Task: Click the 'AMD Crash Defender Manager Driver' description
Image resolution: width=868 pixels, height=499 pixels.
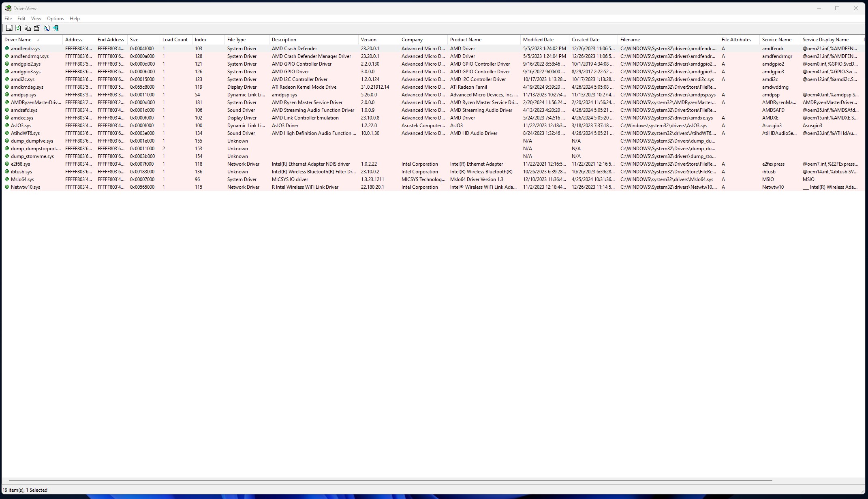Action: coord(311,56)
